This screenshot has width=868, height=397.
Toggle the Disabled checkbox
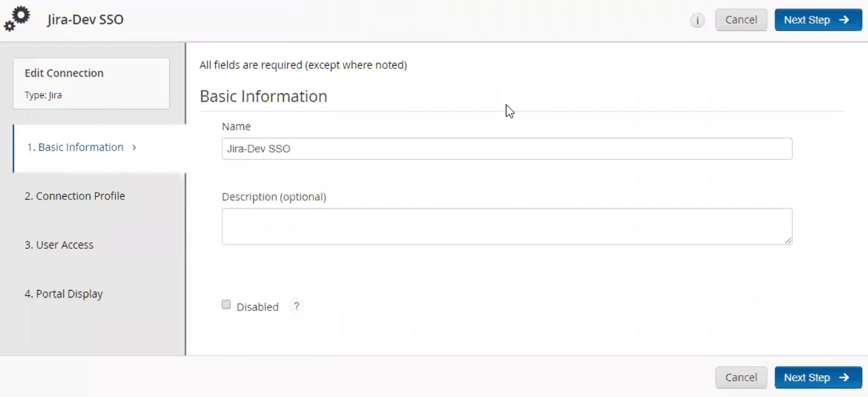click(x=226, y=305)
